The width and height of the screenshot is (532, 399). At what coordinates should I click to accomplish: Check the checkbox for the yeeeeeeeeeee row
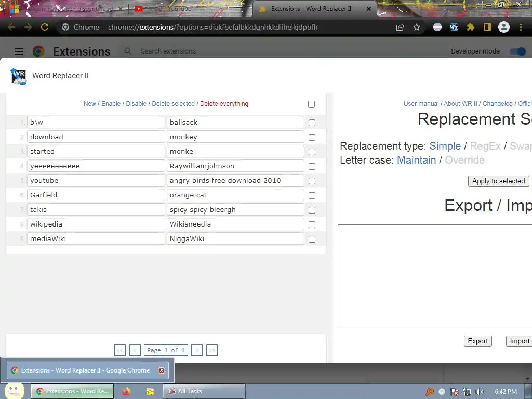click(312, 167)
